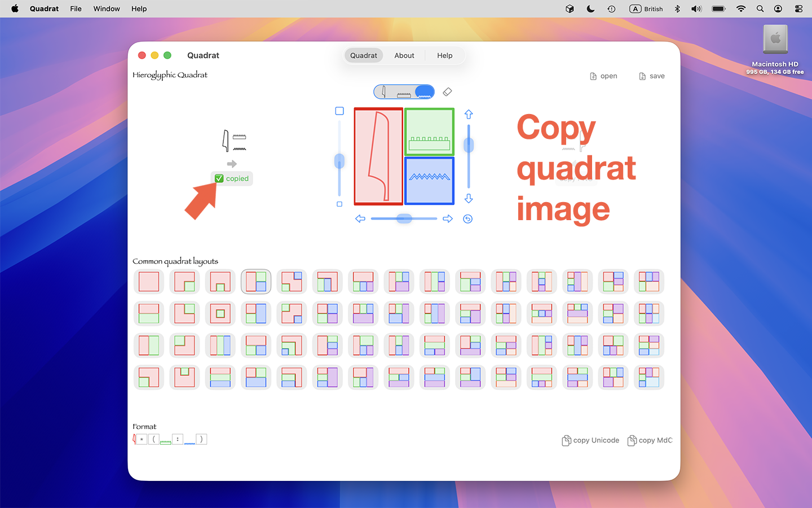Viewport: 812px width, 508px height.
Task: Click the clipboard icon next to copy Unicode
Action: (566, 440)
